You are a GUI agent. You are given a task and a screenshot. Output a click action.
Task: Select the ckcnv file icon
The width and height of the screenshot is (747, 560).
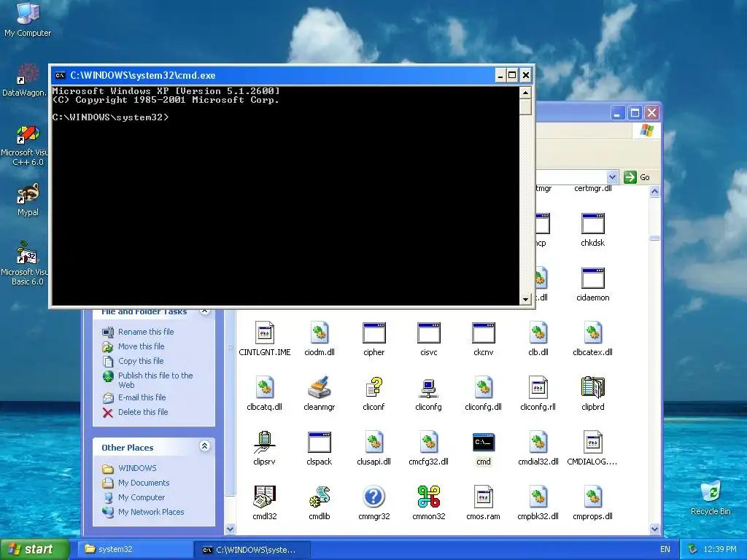483,332
